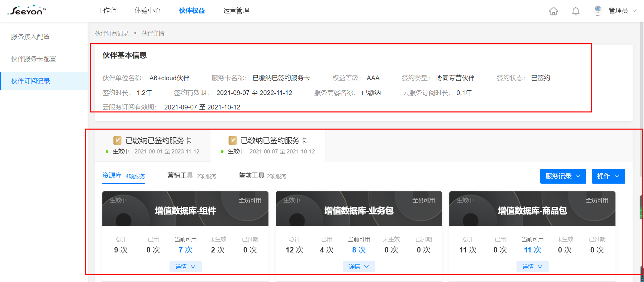Click the 伙伴基本信息 heading
Screen dimensions: 644x282
[125, 55]
